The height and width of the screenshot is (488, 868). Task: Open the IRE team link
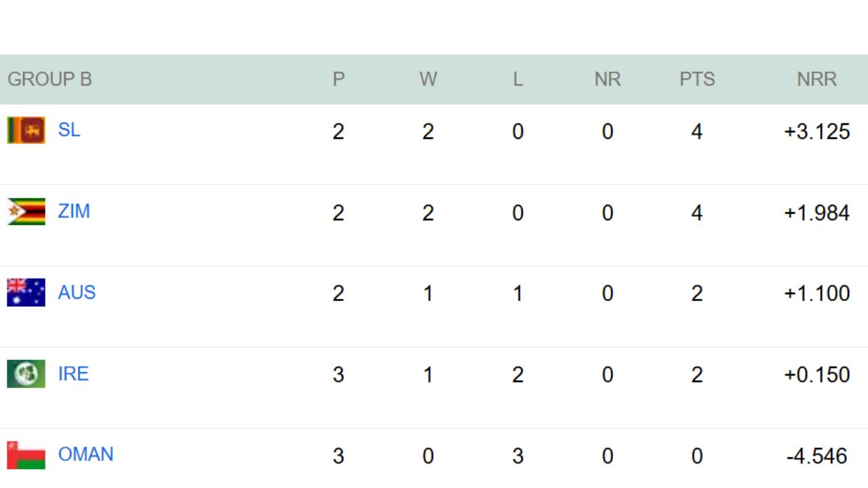73,374
